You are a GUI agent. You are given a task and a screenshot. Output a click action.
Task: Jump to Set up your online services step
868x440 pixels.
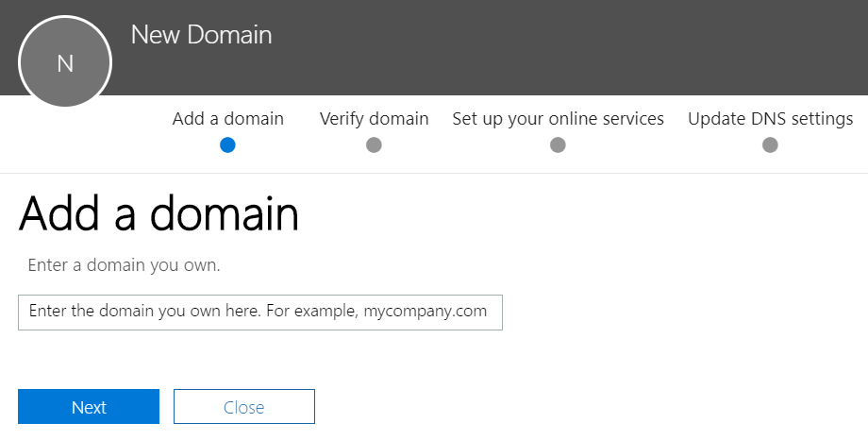point(558,119)
